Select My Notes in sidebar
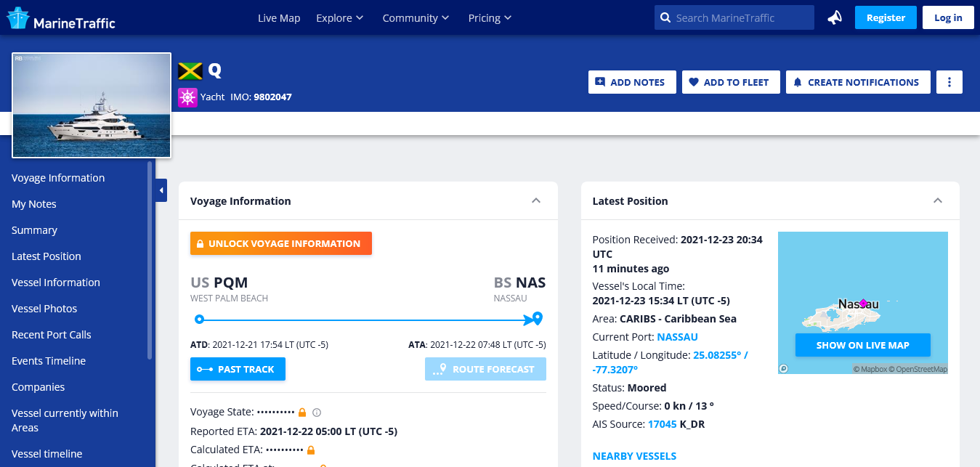The width and height of the screenshot is (980, 467). 34,204
